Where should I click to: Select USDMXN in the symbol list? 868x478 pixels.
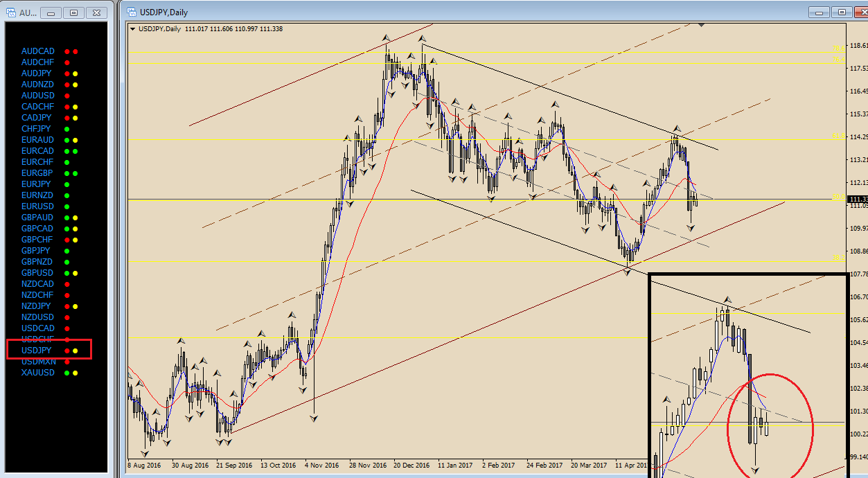38,362
